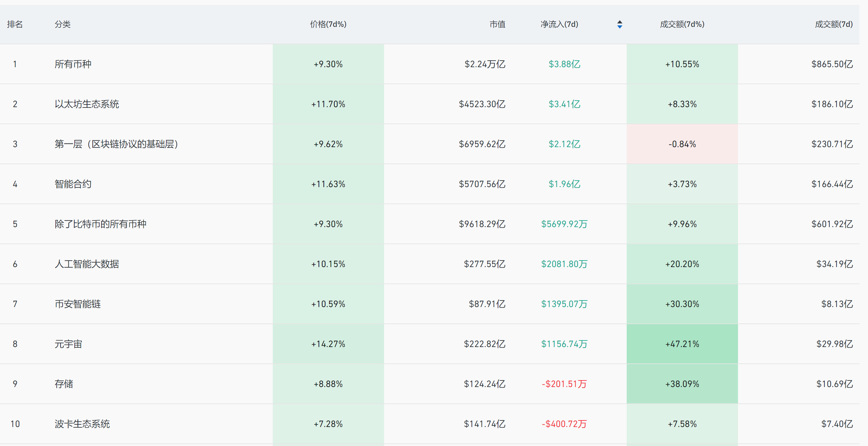This screenshot has width=868, height=446.
Task: Click market cap $222.82亿
Action: point(485,344)
